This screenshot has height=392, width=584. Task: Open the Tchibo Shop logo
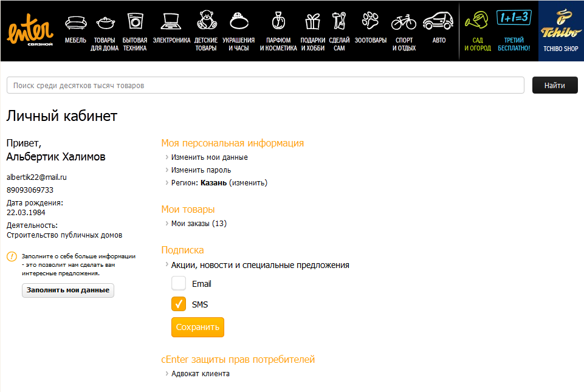[x=560, y=24]
